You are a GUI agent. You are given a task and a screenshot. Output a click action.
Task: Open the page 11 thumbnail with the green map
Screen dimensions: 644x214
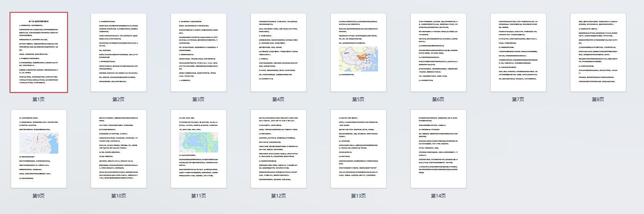click(199, 149)
